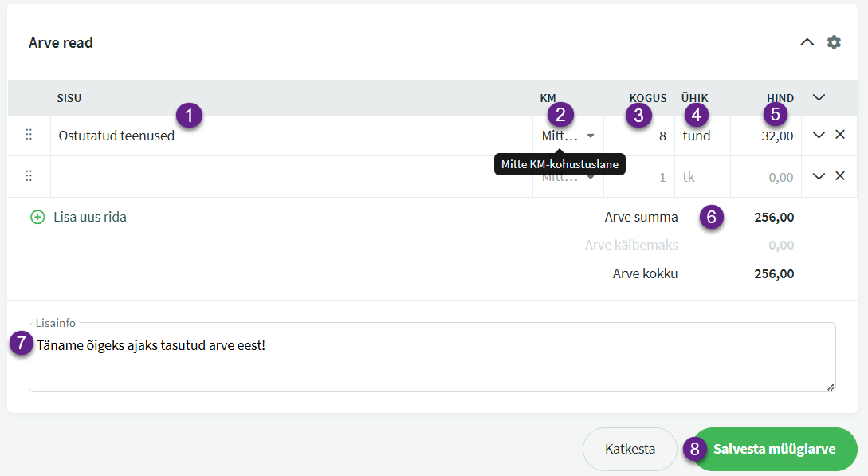Open the Arve read settings gear
This screenshot has height=476, width=868.
pyautogui.click(x=834, y=42)
